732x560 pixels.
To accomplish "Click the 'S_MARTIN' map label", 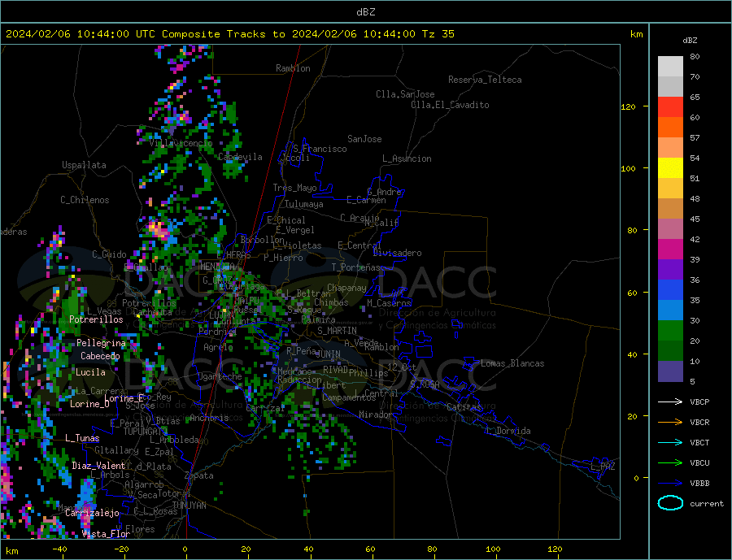I will (x=337, y=331).
